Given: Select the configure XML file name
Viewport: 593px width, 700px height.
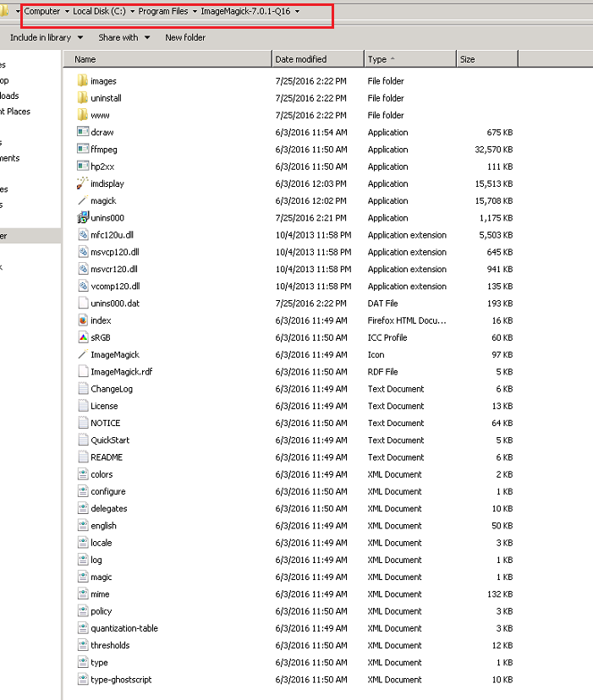Looking at the screenshot, I should click(108, 491).
